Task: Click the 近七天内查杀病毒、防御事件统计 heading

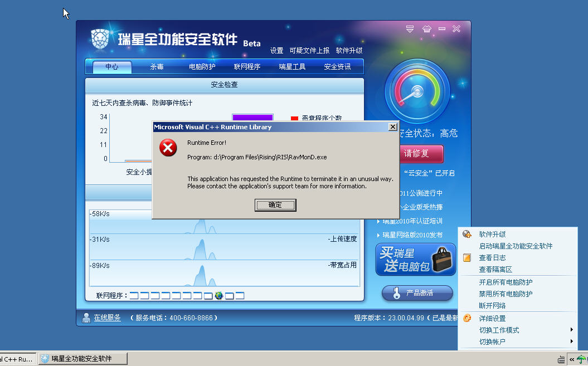Action: pos(142,103)
